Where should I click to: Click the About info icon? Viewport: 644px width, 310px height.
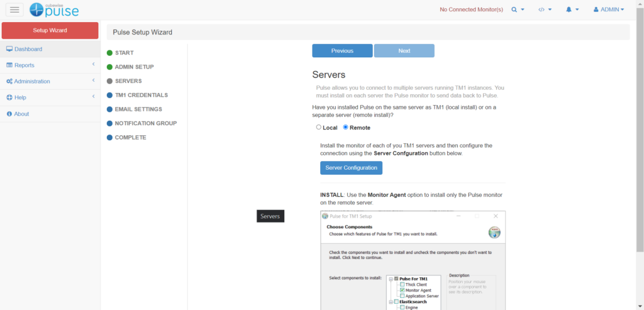[9, 114]
